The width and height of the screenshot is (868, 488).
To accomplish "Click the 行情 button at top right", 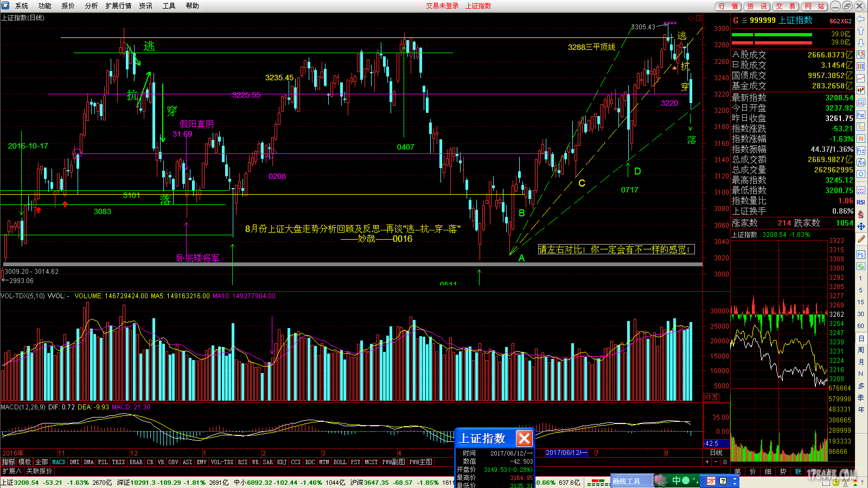I will pos(727,6).
